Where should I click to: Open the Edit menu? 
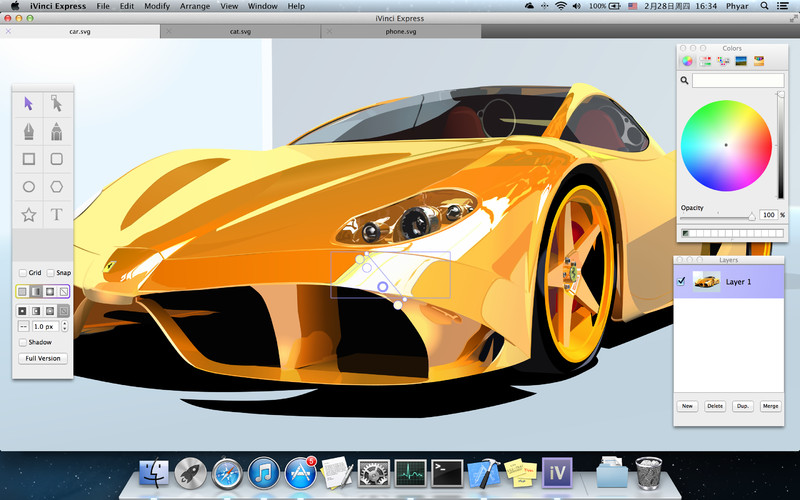pos(127,6)
